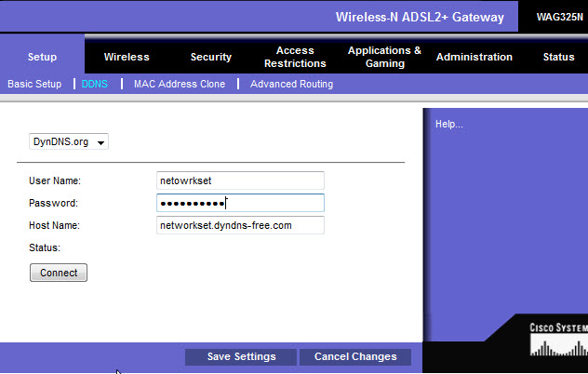The image size is (588, 374).
Task: Click the "Password:" label
Action: point(53,204)
